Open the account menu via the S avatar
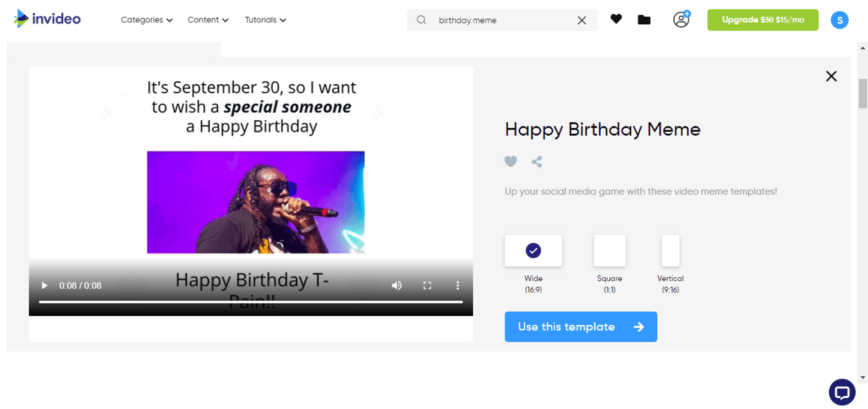 pos(839,19)
